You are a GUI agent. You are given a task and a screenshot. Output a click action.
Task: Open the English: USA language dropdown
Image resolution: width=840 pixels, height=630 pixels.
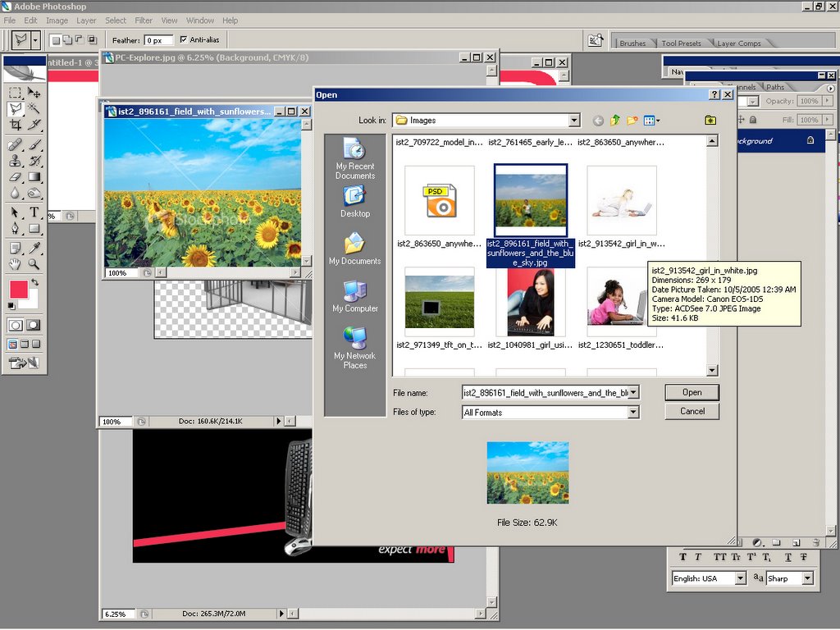click(x=741, y=578)
